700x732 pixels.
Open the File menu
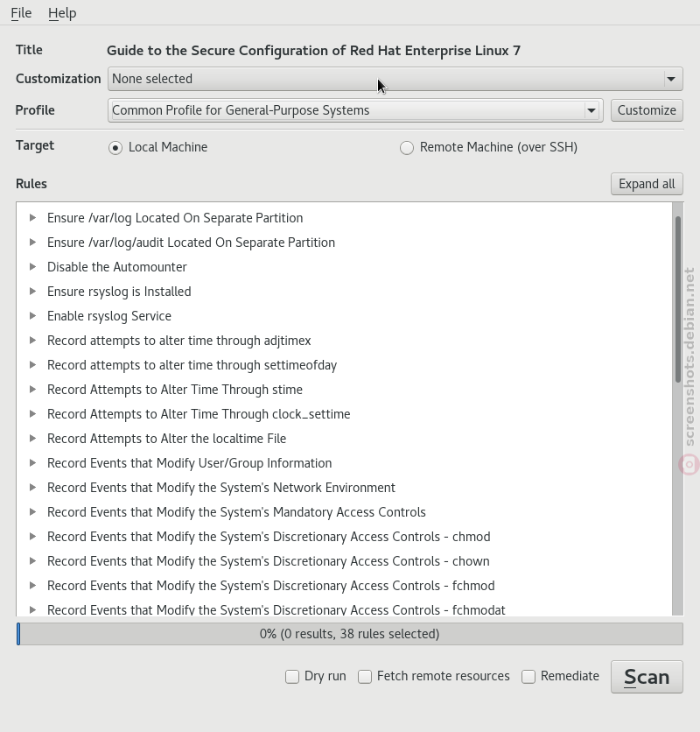(21, 13)
